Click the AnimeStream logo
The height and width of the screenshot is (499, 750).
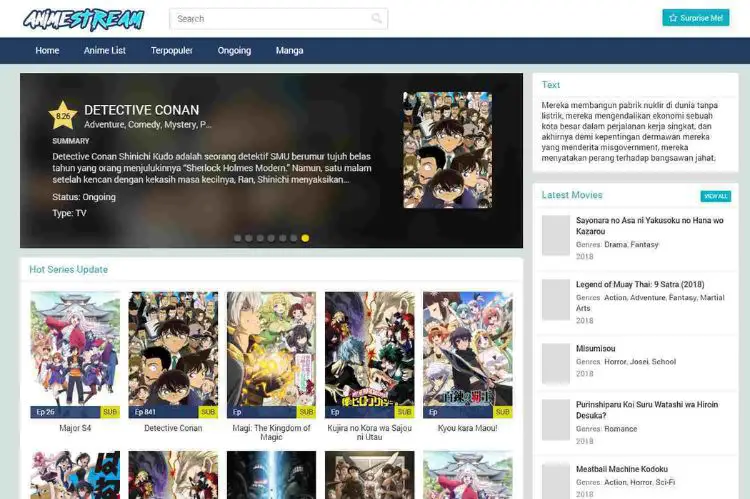[84, 19]
